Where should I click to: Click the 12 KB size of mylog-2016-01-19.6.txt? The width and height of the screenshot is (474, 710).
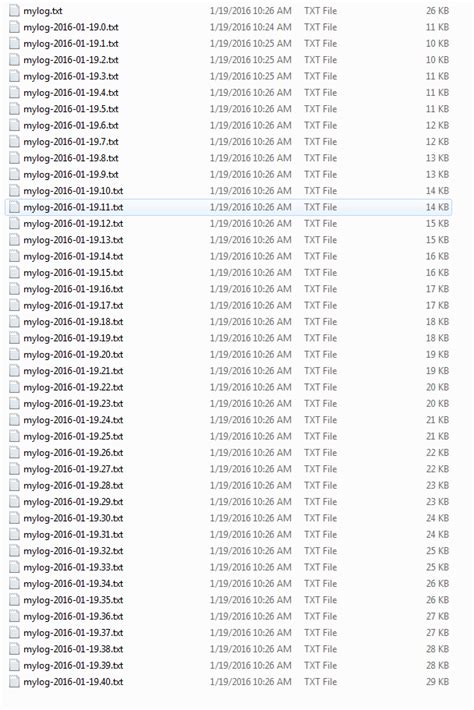(x=437, y=125)
